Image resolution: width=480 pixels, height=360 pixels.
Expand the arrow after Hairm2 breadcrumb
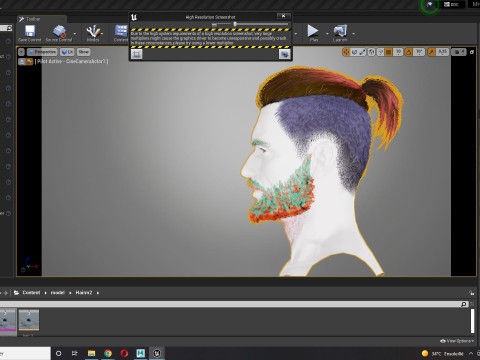[98, 293]
